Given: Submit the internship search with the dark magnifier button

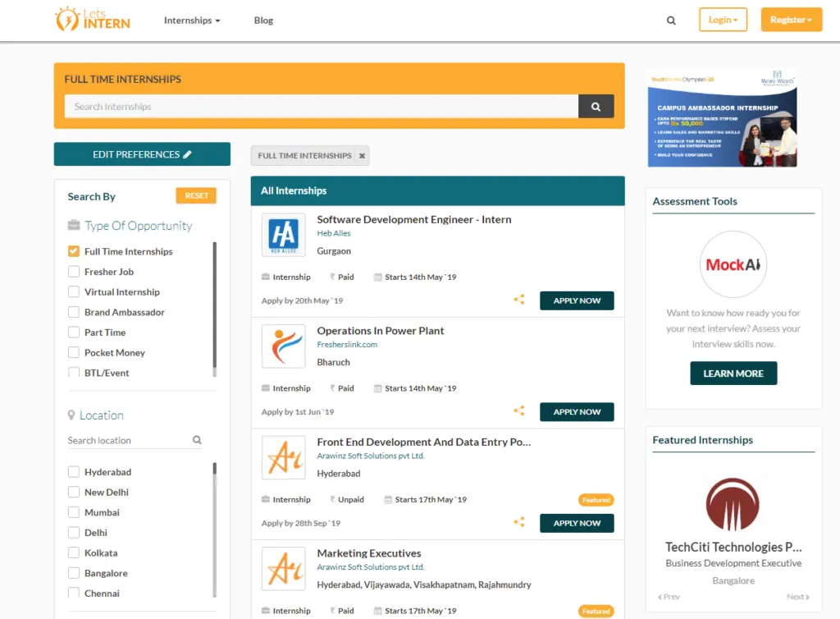Looking at the screenshot, I should click(x=596, y=107).
